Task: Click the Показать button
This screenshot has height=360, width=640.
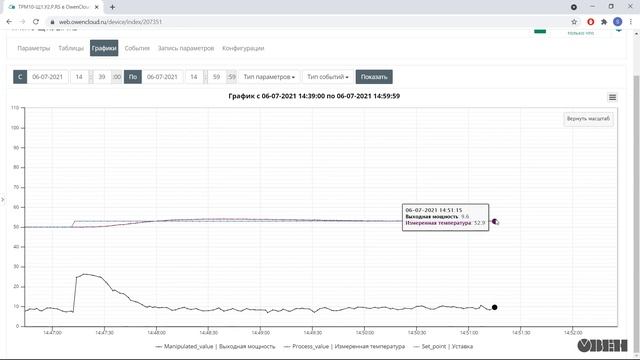Action: click(374, 77)
